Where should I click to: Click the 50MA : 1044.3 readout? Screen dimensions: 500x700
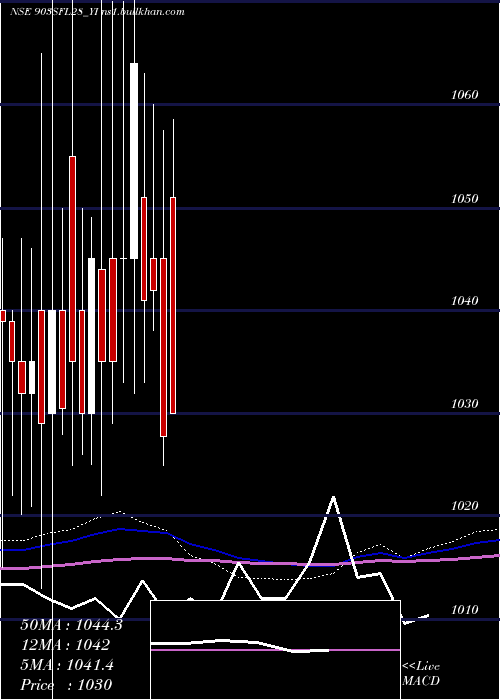point(71,625)
